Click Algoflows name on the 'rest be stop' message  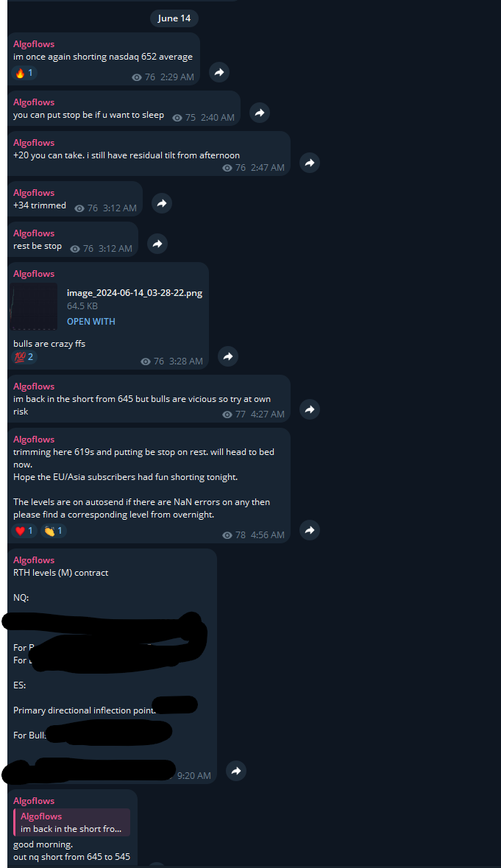pyautogui.click(x=34, y=233)
